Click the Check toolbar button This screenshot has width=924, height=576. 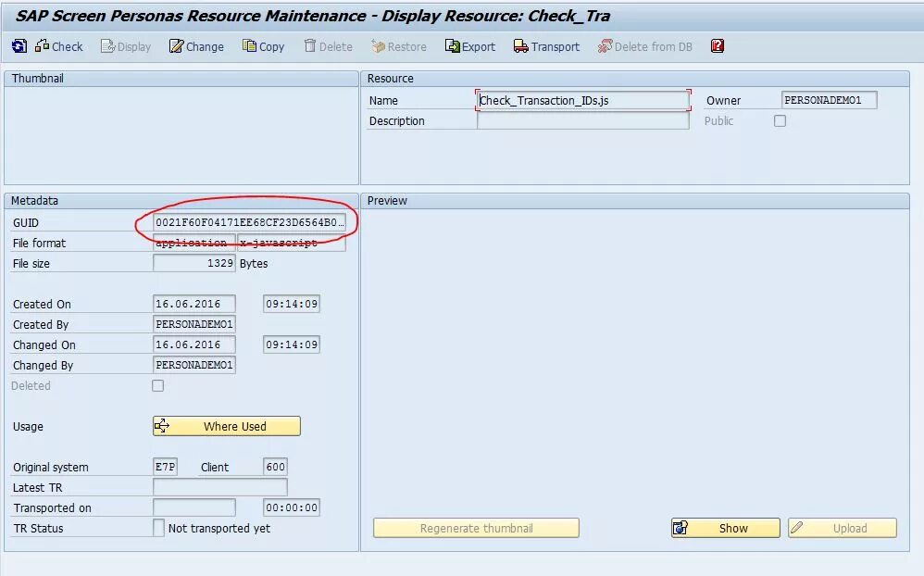tap(59, 46)
